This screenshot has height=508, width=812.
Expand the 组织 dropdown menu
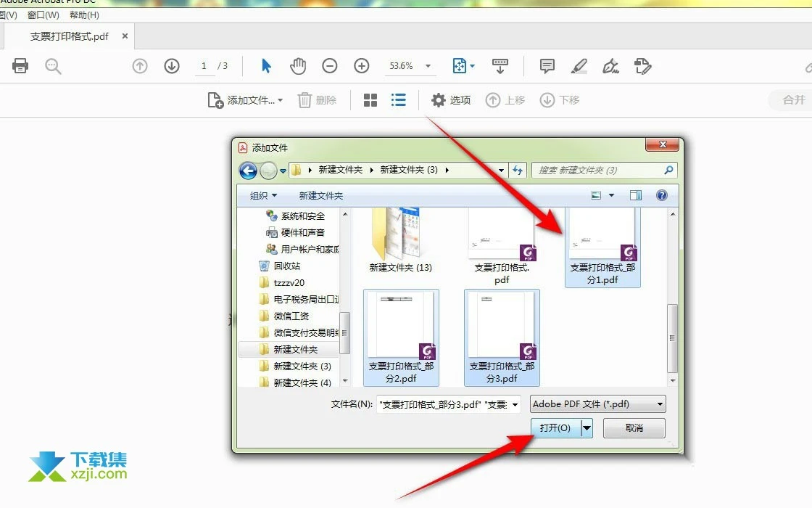point(262,194)
